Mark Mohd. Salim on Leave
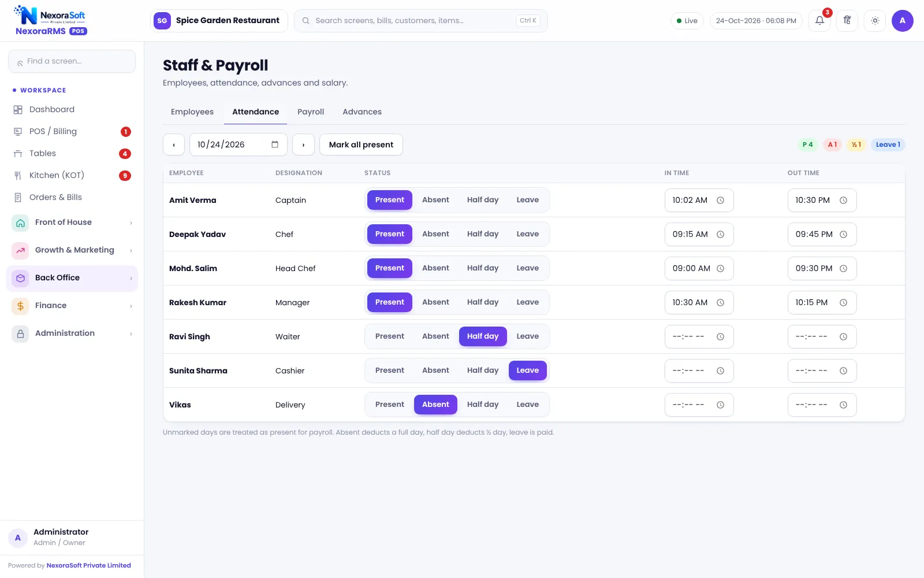The width and height of the screenshot is (924, 578). tap(527, 268)
